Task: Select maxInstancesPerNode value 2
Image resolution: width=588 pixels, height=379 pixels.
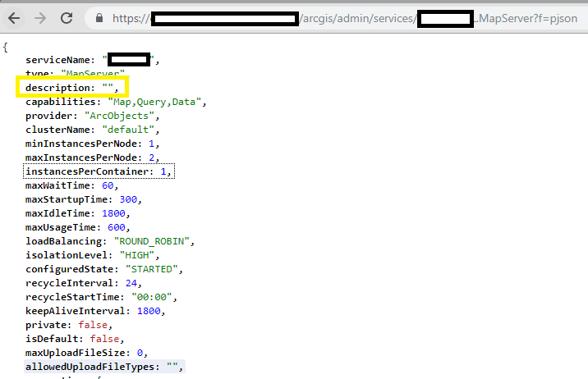Action: pyautogui.click(x=151, y=158)
